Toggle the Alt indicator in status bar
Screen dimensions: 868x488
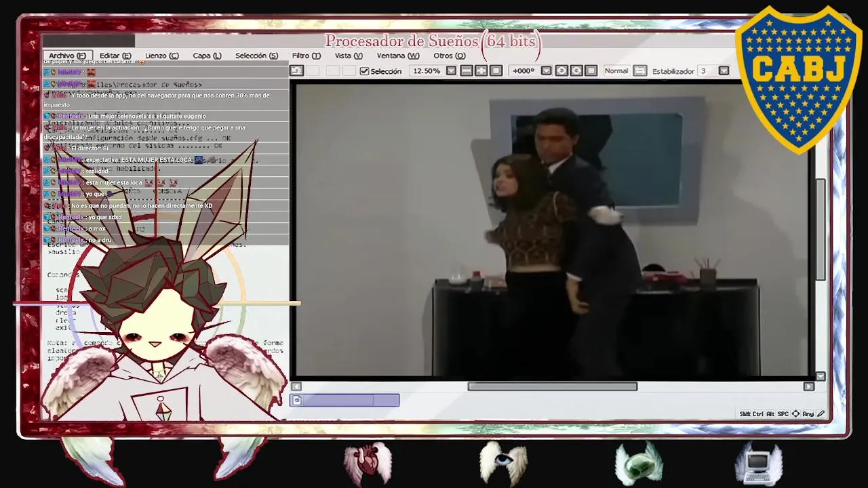coord(770,413)
